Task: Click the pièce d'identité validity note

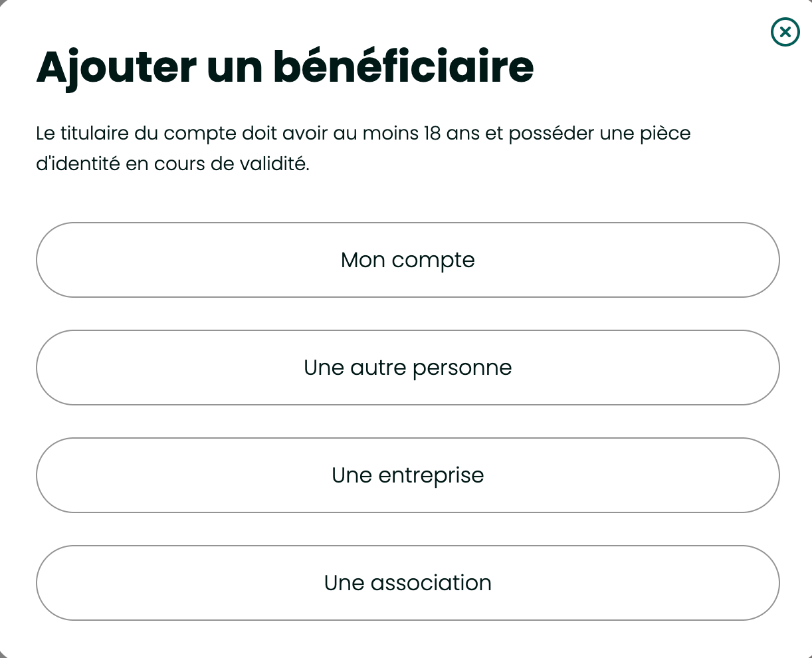Action: 173,164
